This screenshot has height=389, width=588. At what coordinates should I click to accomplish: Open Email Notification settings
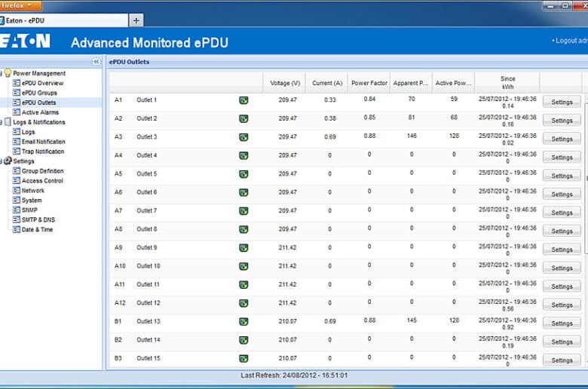(x=44, y=142)
